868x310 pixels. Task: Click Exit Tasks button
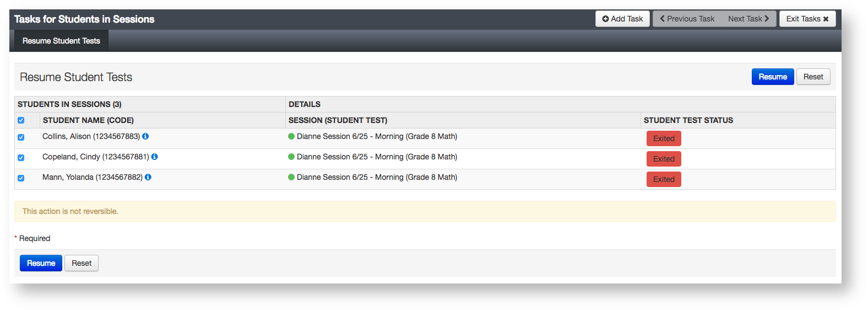click(x=807, y=19)
